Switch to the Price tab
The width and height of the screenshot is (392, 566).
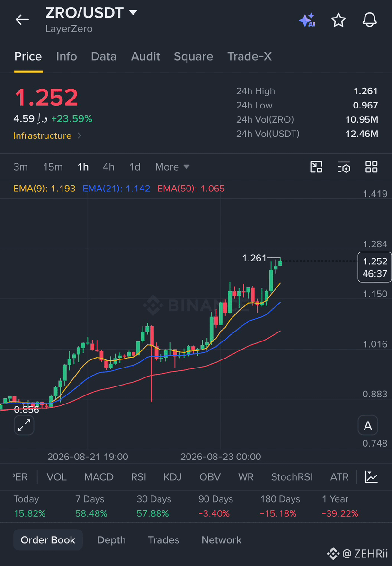[x=28, y=56]
